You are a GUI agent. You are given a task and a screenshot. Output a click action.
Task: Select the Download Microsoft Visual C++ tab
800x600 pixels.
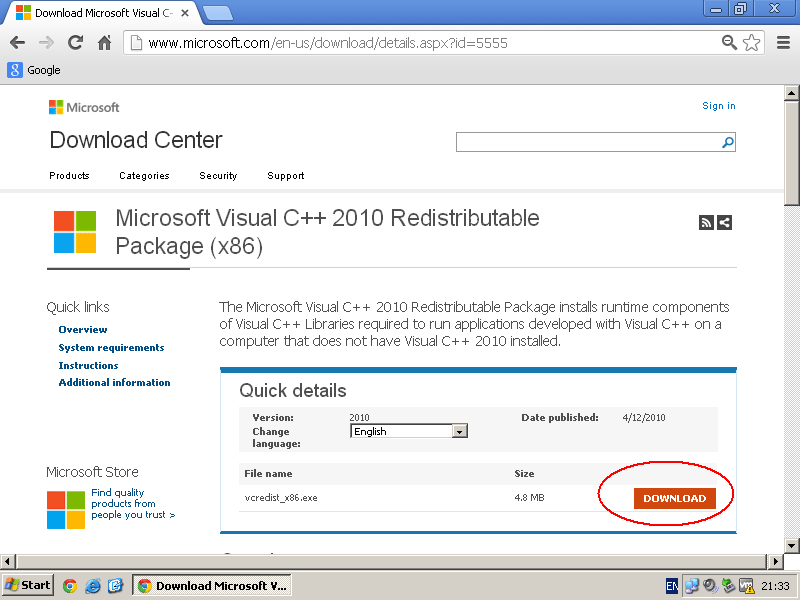click(102, 13)
